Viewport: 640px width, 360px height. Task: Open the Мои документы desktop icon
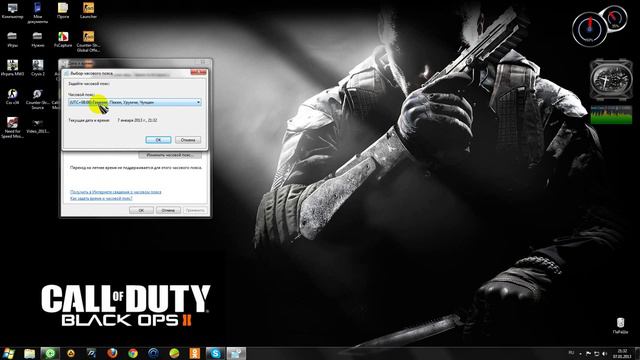point(38,13)
